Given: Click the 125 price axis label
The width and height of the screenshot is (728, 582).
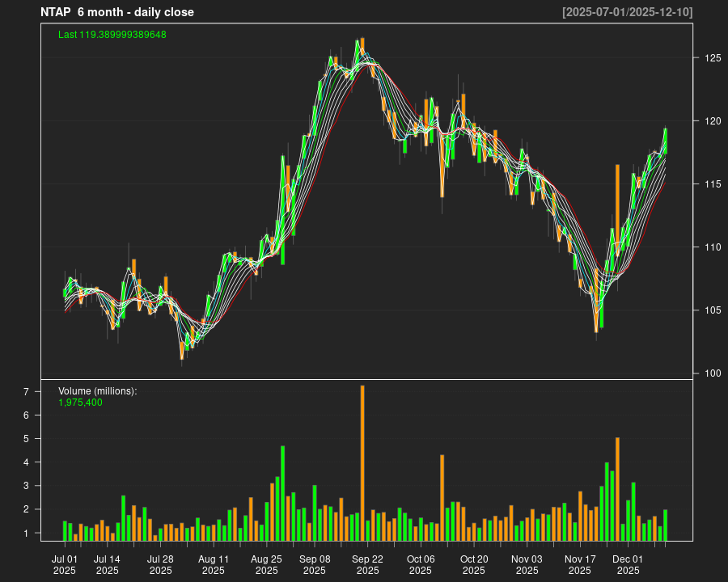Looking at the screenshot, I should pyautogui.click(x=712, y=58).
